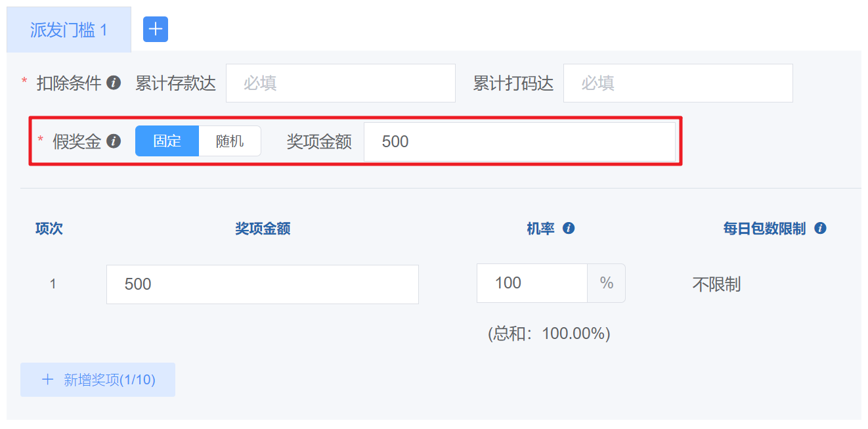Image resolution: width=868 pixels, height=429 pixels.
Task: Click the info icon beside 扣除条件
Action: click(114, 83)
